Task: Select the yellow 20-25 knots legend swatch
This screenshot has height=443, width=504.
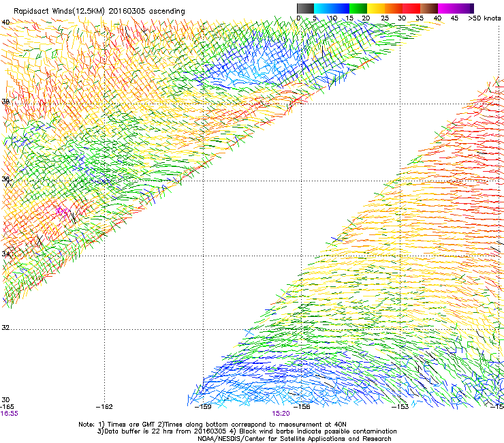Action: pyautogui.click(x=376, y=8)
